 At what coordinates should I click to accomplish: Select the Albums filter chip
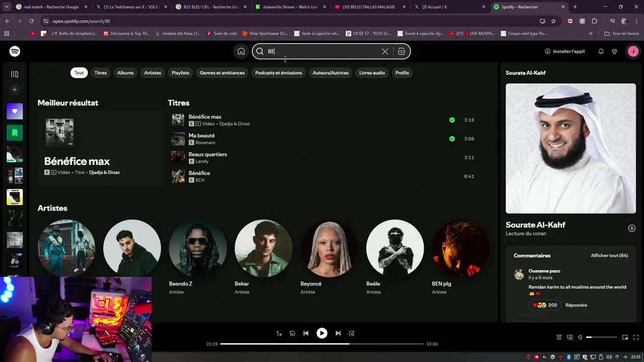[125, 73]
